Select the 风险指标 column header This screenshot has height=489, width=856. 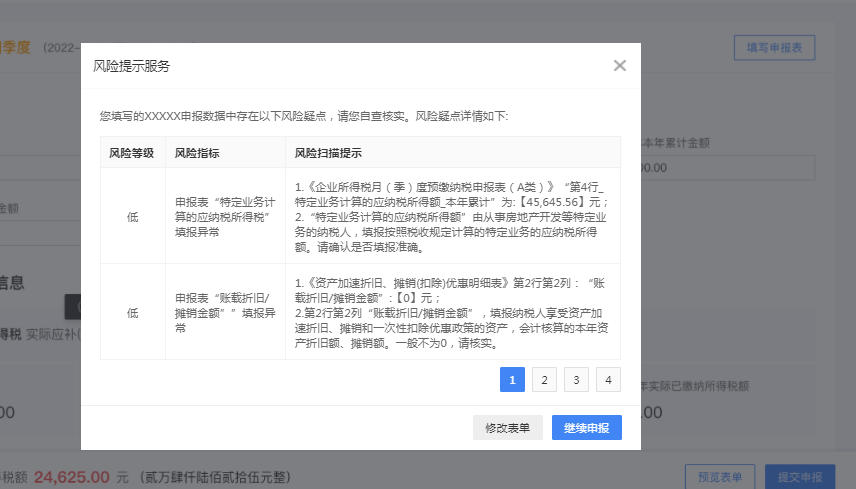197,153
